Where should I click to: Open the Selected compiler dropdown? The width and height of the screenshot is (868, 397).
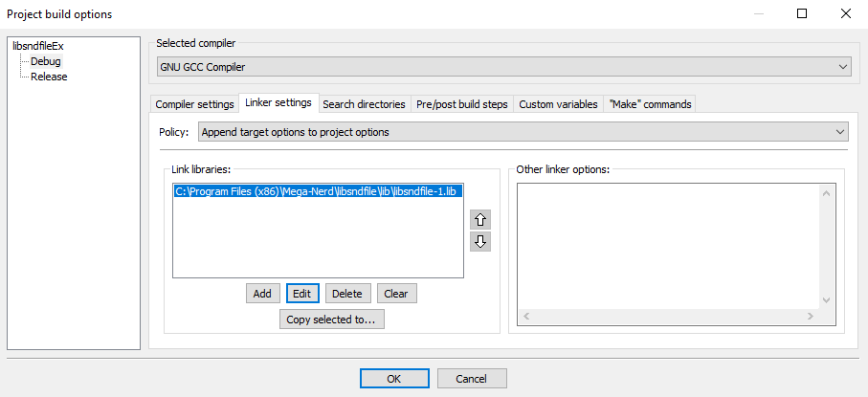(x=503, y=66)
